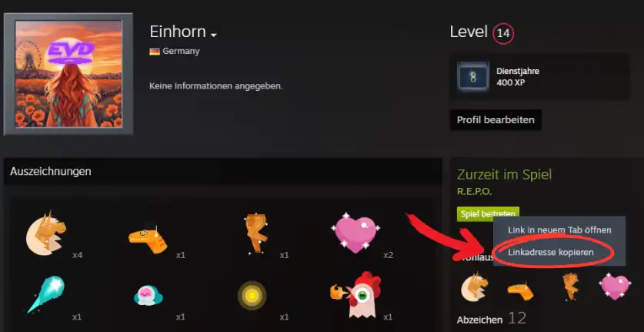Select the orange thumbs-up trousers award
This screenshot has width=644, height=332.
255,233
